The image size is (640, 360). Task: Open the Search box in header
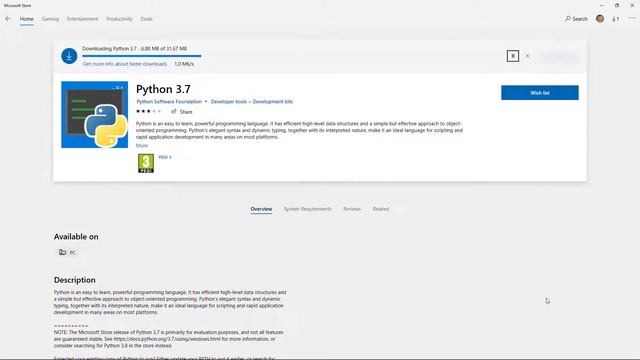click(x=576, y=19)
